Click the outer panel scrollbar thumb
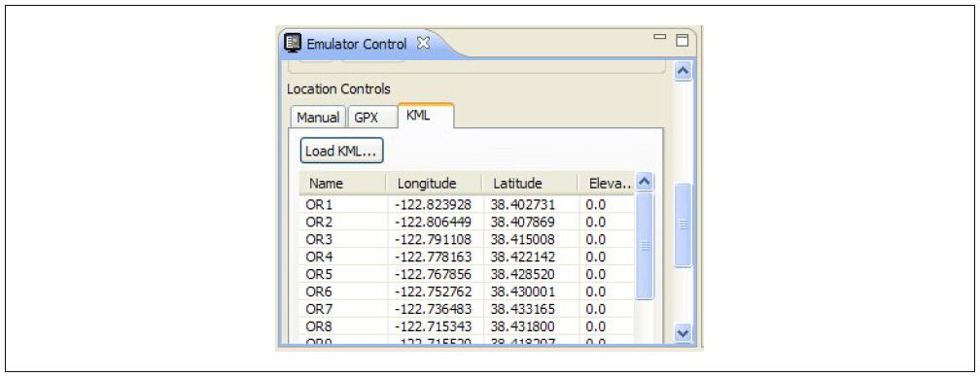The height and width of the screenshot is (377, 980). coord(683,224)
